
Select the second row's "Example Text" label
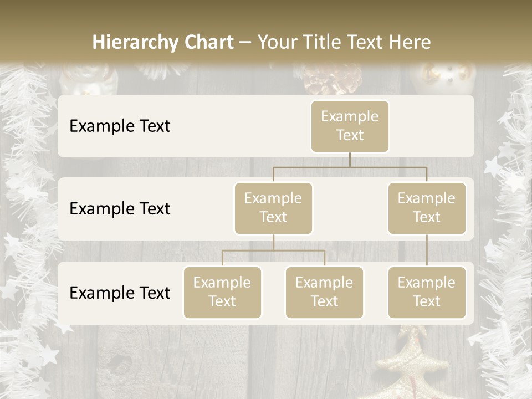(x=120, y=209)
